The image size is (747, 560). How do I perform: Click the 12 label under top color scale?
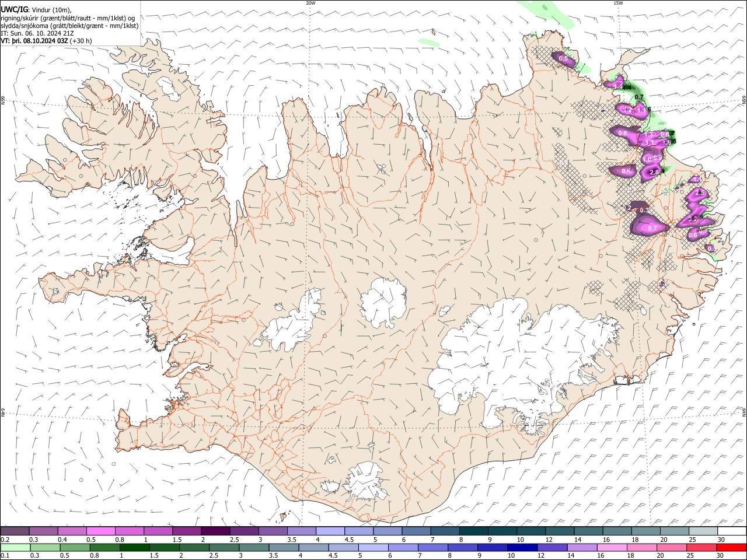point(549,540)
